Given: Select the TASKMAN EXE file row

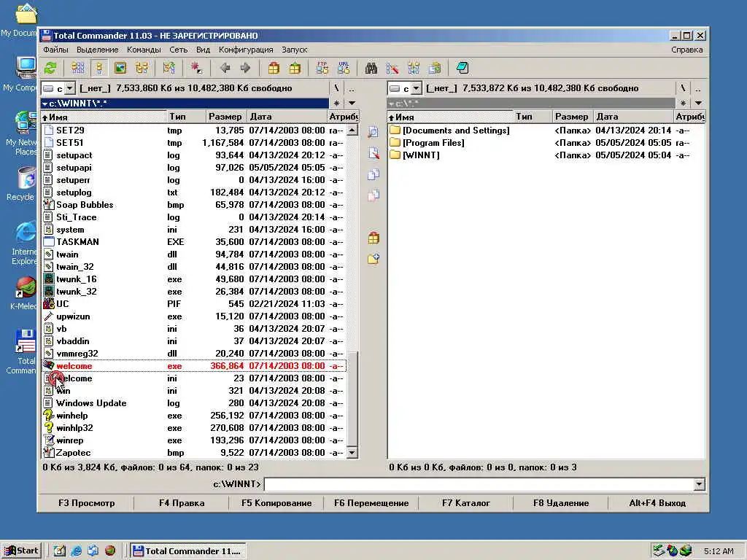Looking at the screenshot, I should click(x=193, y=242).
